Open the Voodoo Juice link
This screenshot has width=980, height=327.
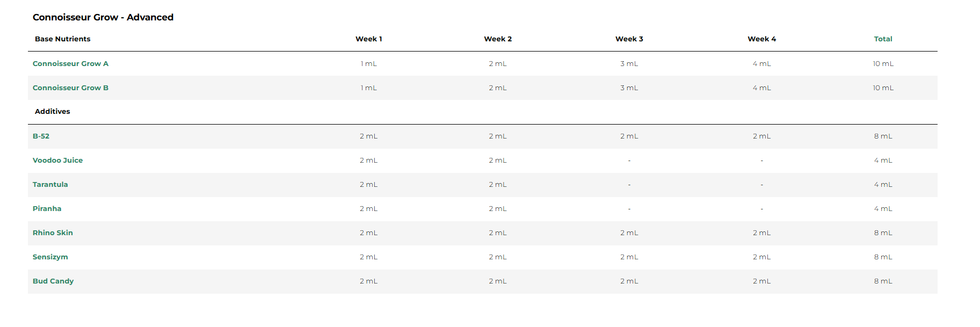(57, 161)
